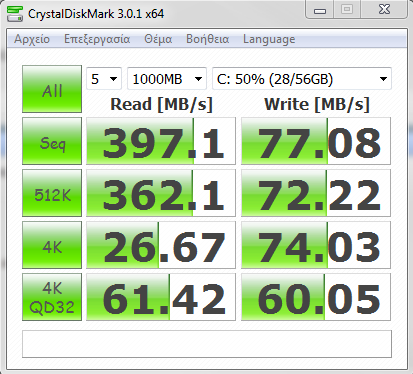413x374 pixels.
Task: Open the 1000MB test size dropdown
Action: (x=167, y=79)
